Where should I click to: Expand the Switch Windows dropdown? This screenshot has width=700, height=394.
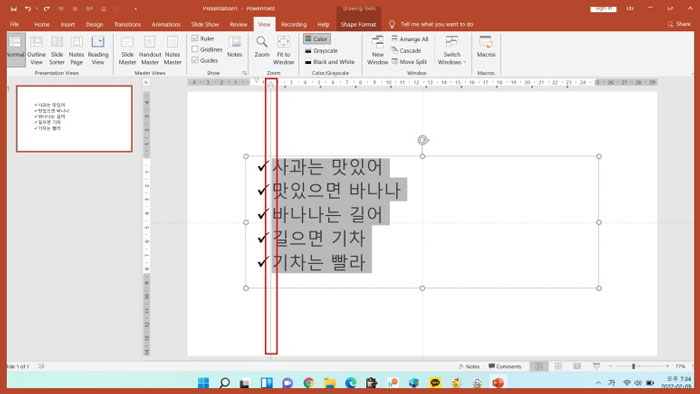click(452, 50)
